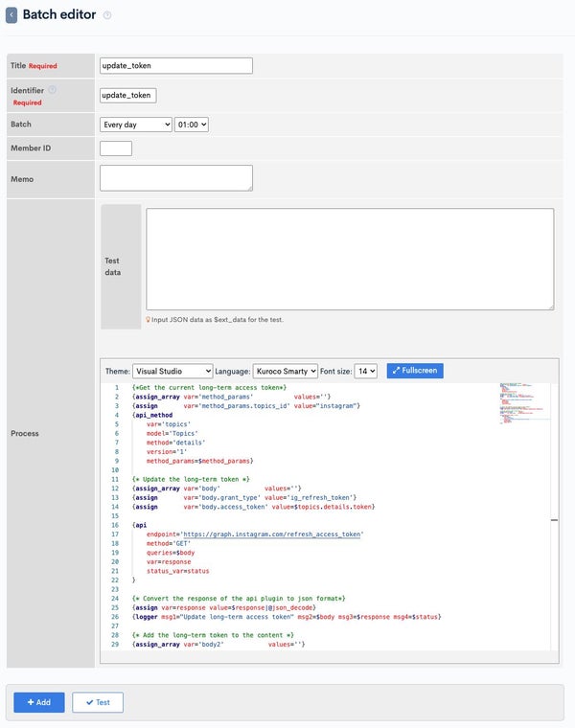Open the Font size dropdown showing 14
Image resolution: width=575 pixels, height=728 pixels.
click(x=365, y=371)
